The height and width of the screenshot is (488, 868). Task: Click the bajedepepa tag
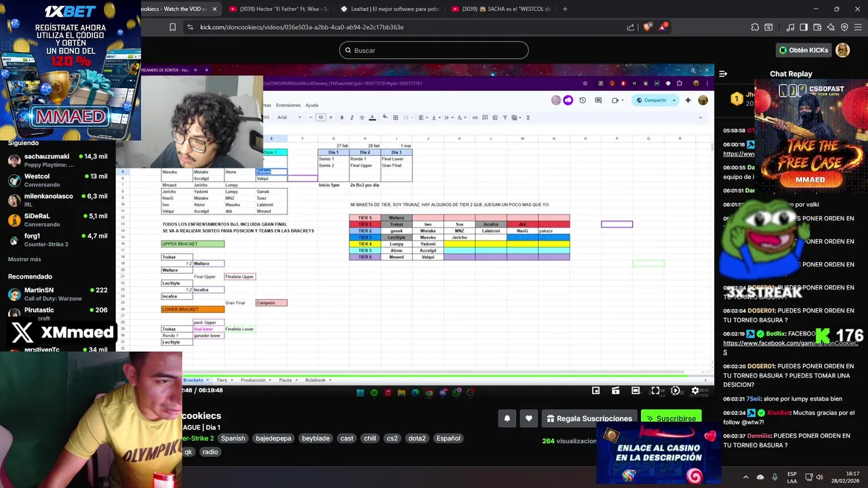click(273, 439)
